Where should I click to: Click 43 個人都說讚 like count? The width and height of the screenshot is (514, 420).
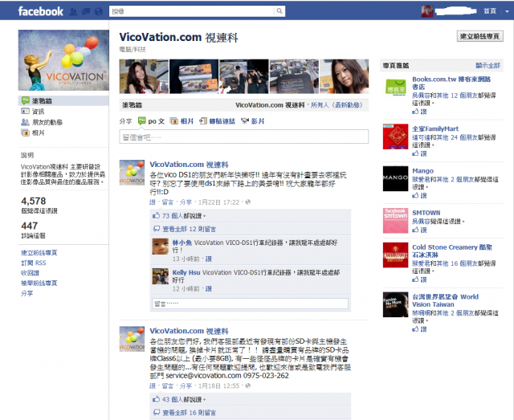pyautogui.click(x=183, y=399)
